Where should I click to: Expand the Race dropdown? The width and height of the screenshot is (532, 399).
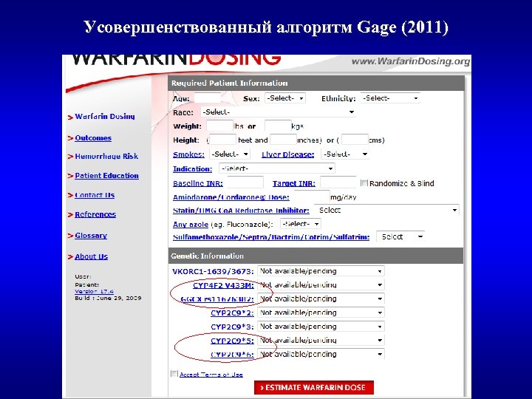point(279,112)
